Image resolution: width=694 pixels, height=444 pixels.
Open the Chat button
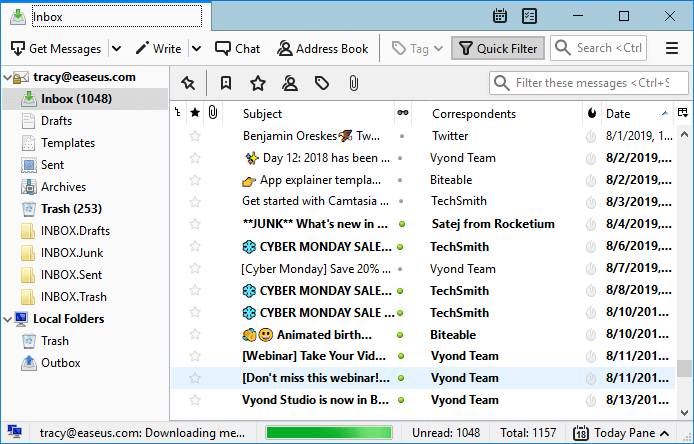coord(237,48)
